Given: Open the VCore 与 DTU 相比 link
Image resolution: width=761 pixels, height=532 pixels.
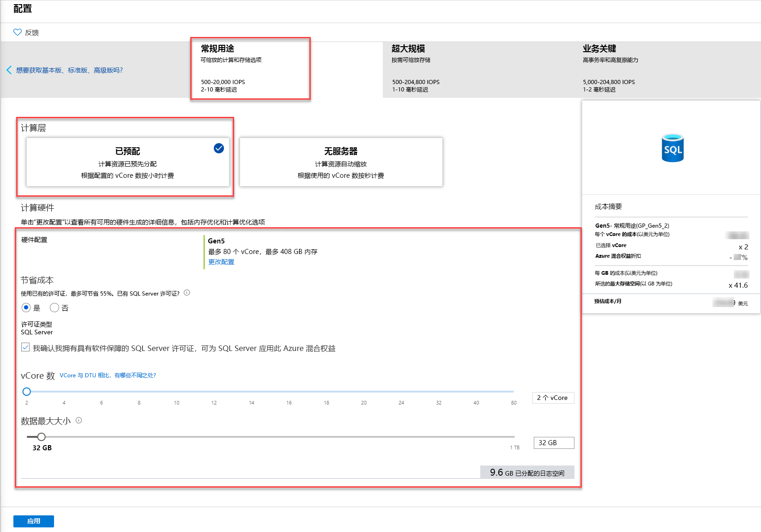Looking at the screenshot, I should (x=108, y=375).
